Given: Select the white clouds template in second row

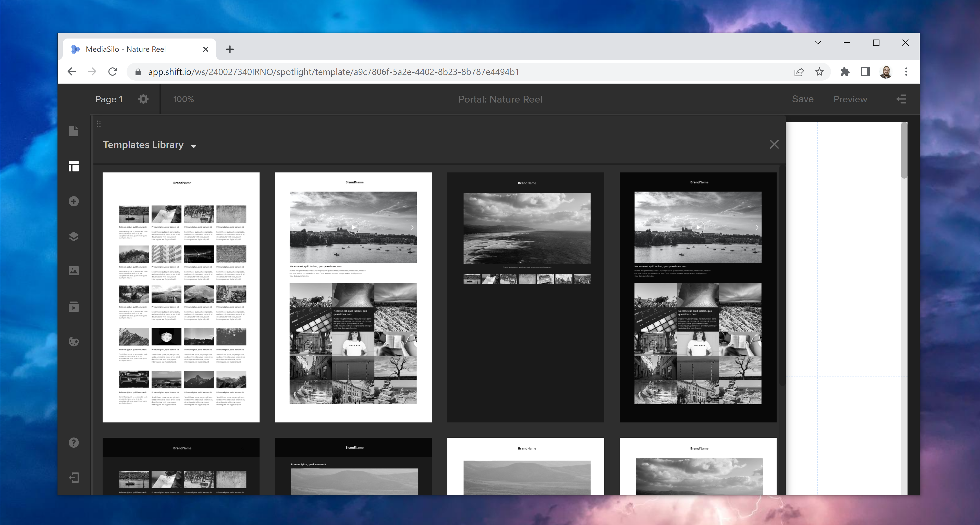Looking at the screenshot, I should (x=698, y=466).
